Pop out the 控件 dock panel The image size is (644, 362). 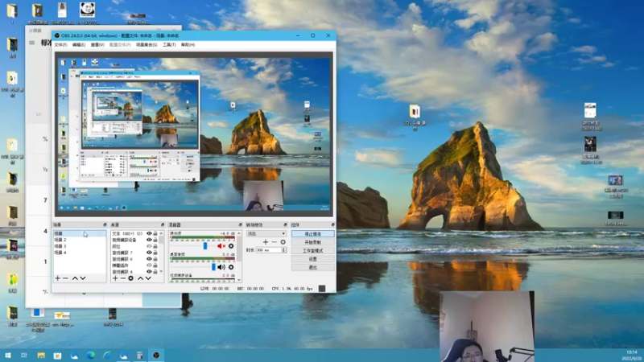[x=332, y=225]
